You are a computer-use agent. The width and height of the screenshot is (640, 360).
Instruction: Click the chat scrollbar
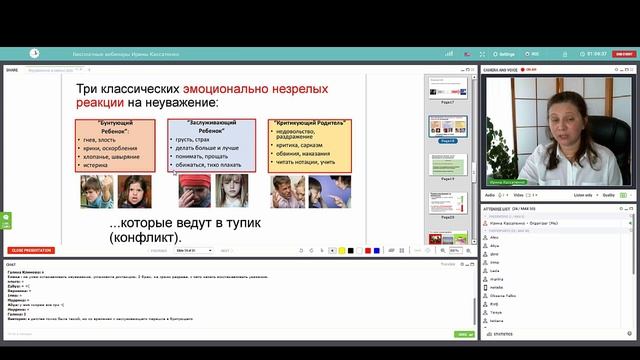(x=474, y=310)
